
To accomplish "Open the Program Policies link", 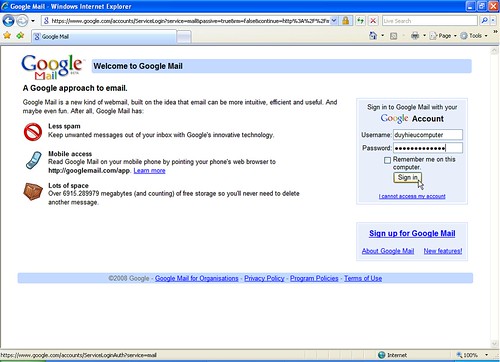I will point(314,278).
